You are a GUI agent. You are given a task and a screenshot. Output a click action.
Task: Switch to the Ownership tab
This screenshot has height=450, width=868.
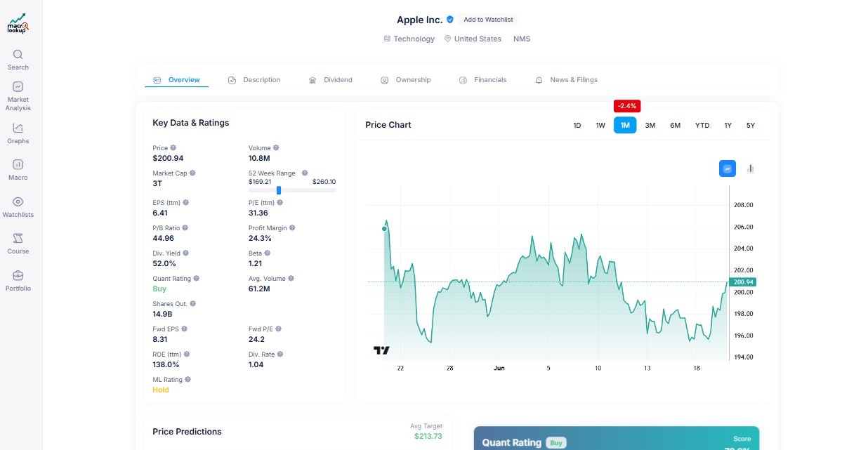coord(406,80)
